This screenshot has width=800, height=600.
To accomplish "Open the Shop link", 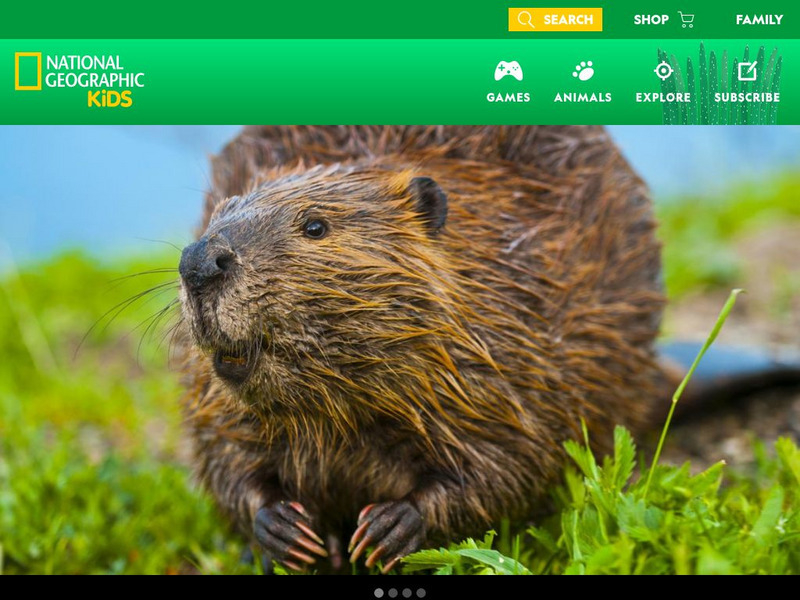I will point(651,19).
